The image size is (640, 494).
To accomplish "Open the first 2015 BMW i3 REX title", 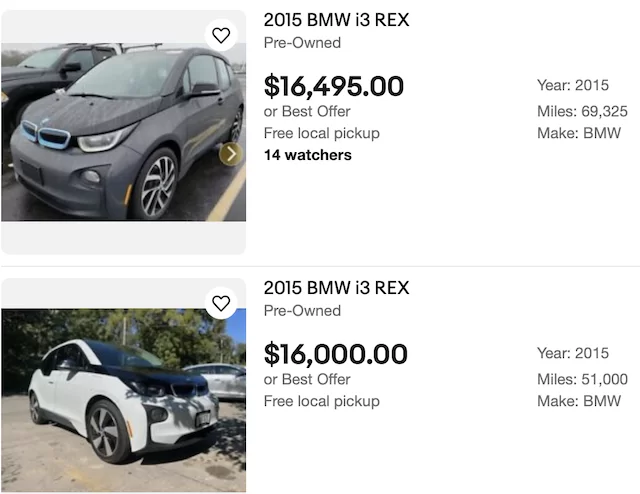I will pyautogui.click(x=336, y=20).
